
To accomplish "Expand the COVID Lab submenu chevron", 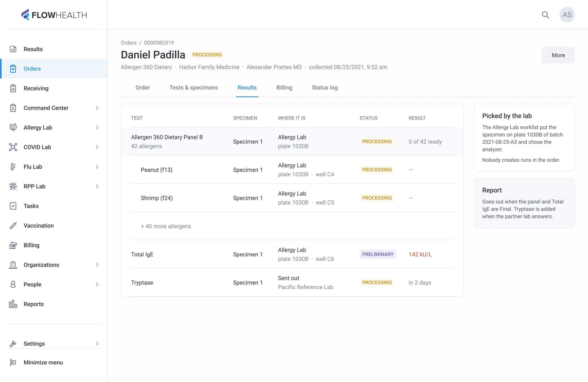I will click(x=97, y=147).
